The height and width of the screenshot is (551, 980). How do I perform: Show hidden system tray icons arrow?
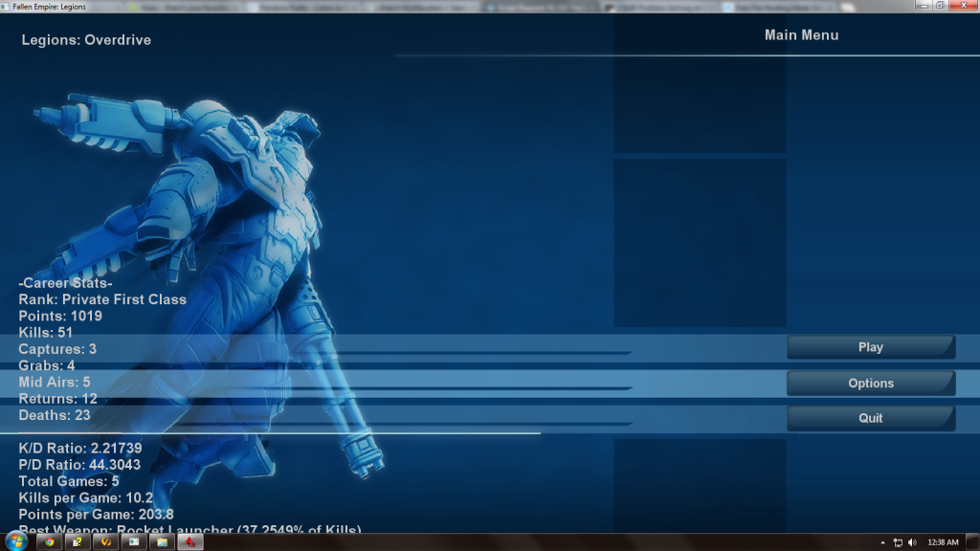(882, 543)
